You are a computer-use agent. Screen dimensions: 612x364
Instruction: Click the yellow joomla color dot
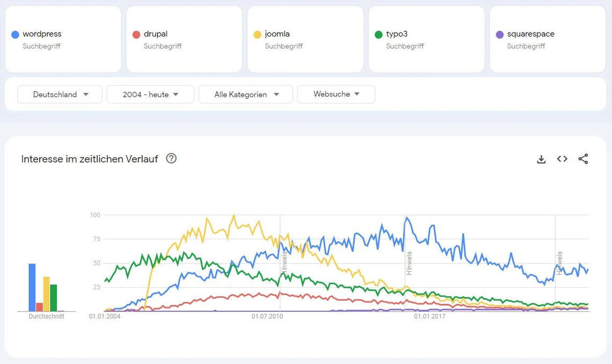pos(257,34)
